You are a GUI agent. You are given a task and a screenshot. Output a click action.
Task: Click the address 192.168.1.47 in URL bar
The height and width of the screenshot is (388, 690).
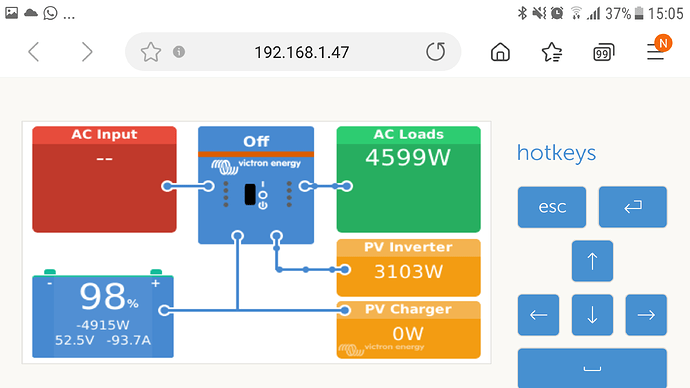(301, 53)
